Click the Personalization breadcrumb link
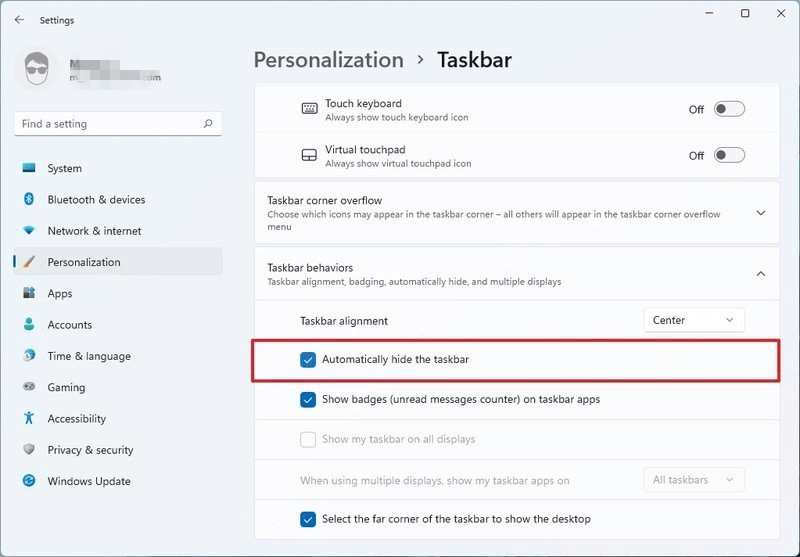The image size is (800, 557). (x=328, y=60)
